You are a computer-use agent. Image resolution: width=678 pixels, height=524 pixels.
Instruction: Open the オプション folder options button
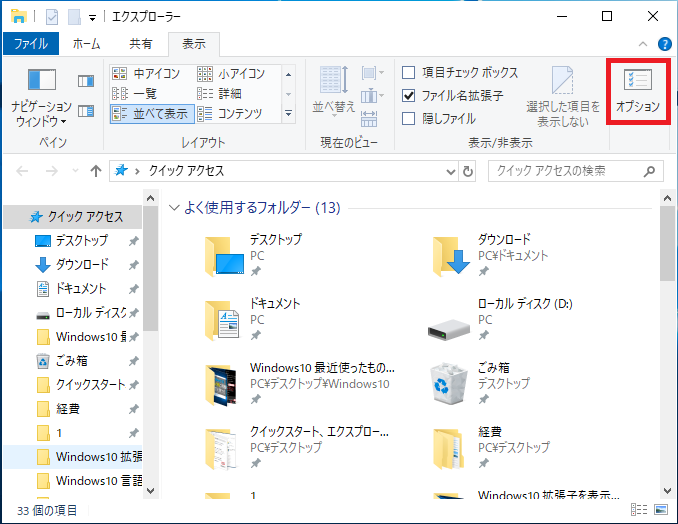[638, 92]
